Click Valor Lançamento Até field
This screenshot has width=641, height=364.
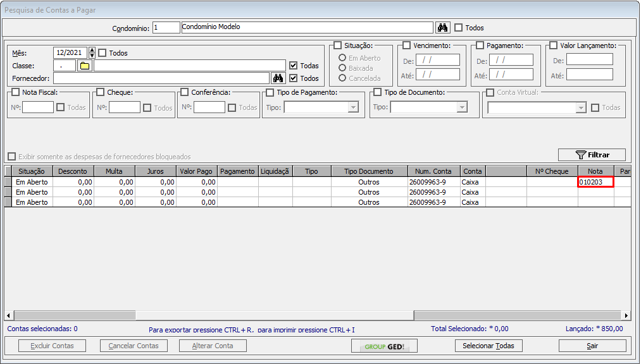coord(590,75)
